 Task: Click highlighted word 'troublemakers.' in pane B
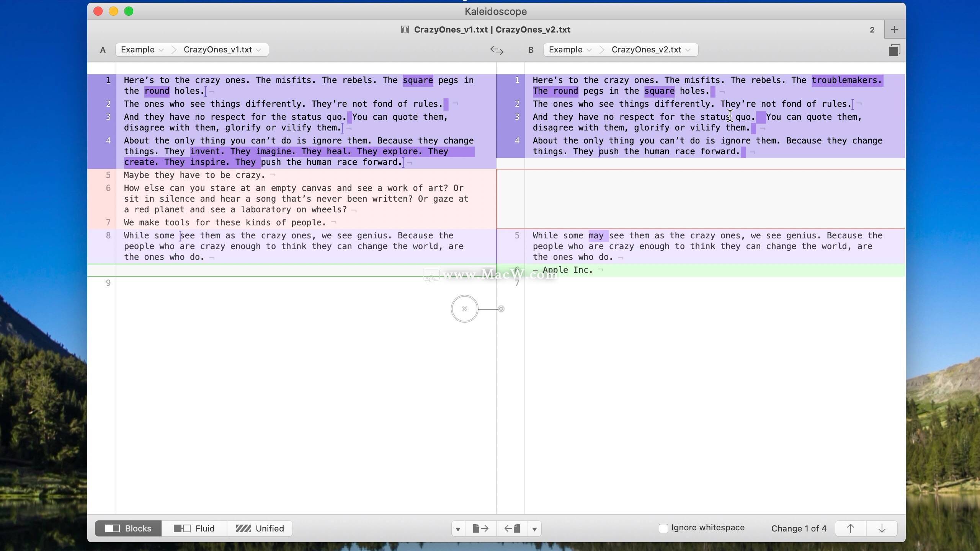coord(847,80)
